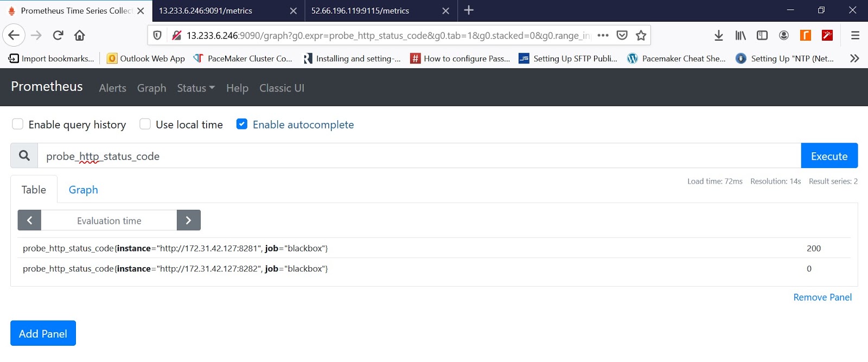This screenshot has width=868, height=362.
Task: Open the Outlook Web App bookmark
Action: [146, 59]
